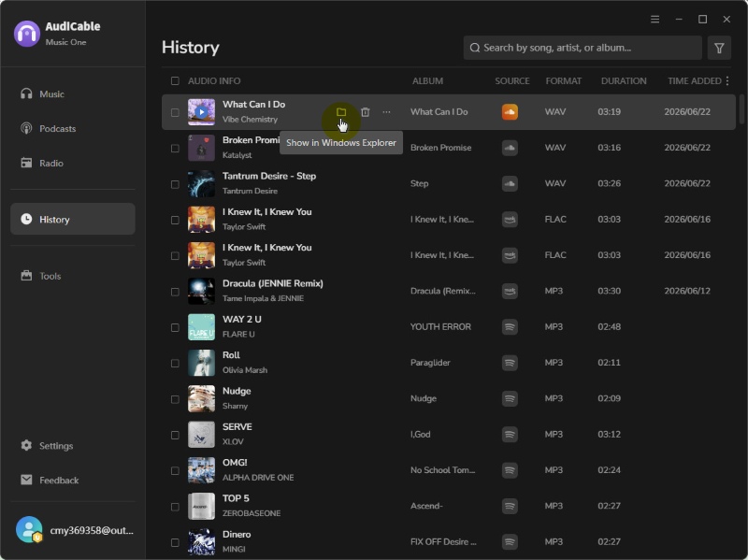
Task: Check the SERVE row checkbox
Action: pos(175,435)
